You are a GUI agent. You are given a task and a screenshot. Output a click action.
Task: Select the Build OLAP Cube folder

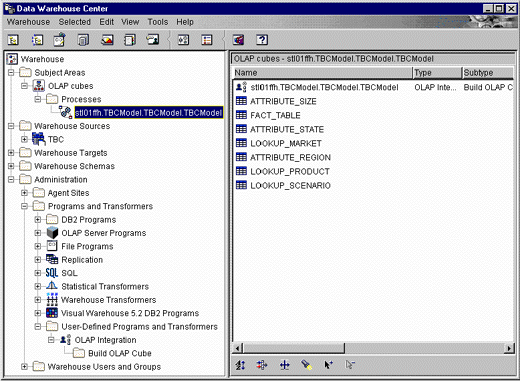tap(120, 353)
